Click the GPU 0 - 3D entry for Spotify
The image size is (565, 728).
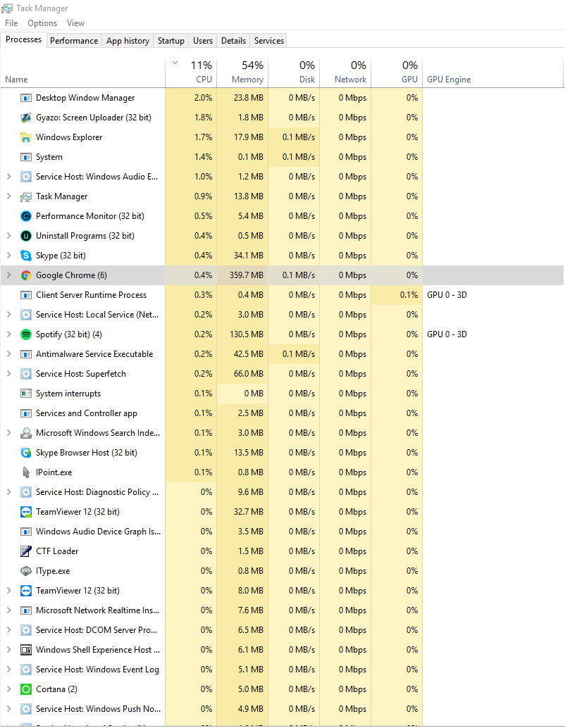(447, 334)
